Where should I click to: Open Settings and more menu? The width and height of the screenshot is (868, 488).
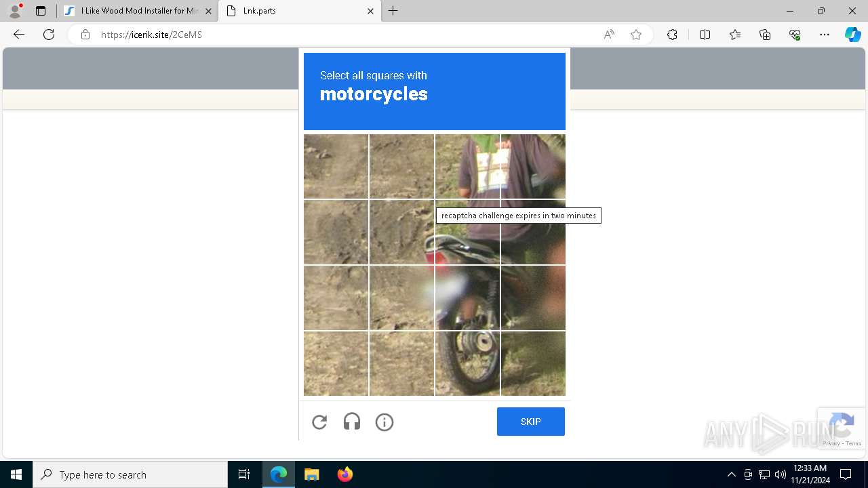(825, 35)
